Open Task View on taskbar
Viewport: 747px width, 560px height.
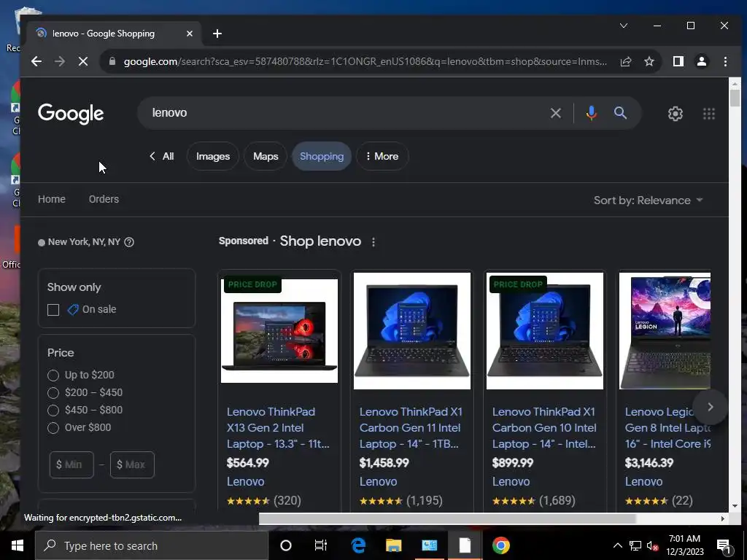tap(321, 545)
